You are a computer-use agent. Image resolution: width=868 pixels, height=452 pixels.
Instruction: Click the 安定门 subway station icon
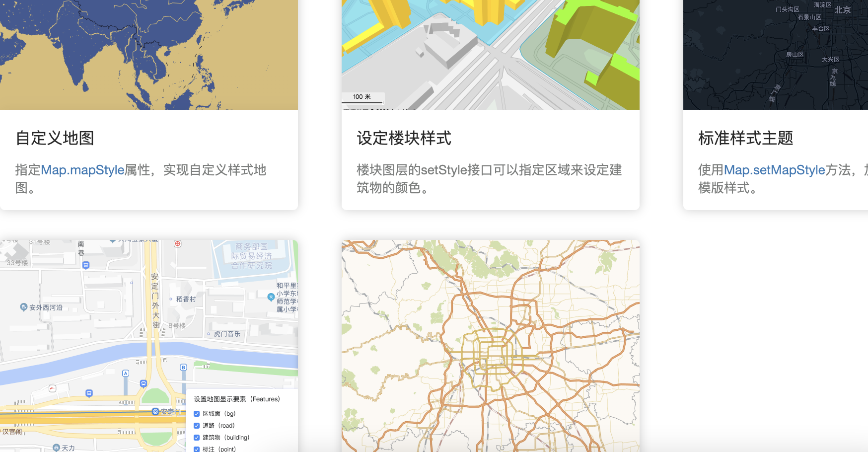tap(155, 411)
